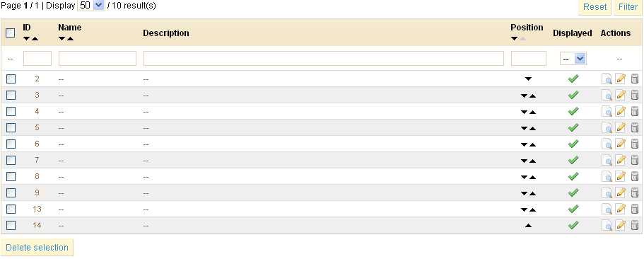The image size is (644, 259).
Task: Sort ID column ascending arrow
Action: pos(35,39)
